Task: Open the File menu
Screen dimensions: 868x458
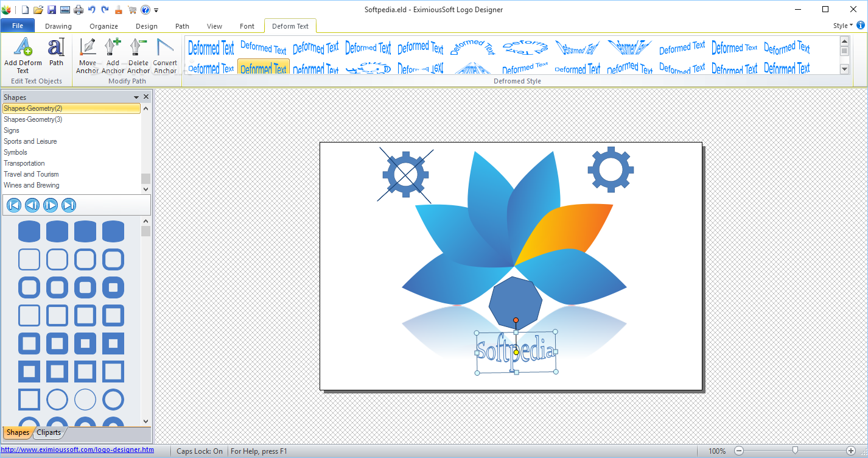Action: (18, 26)
